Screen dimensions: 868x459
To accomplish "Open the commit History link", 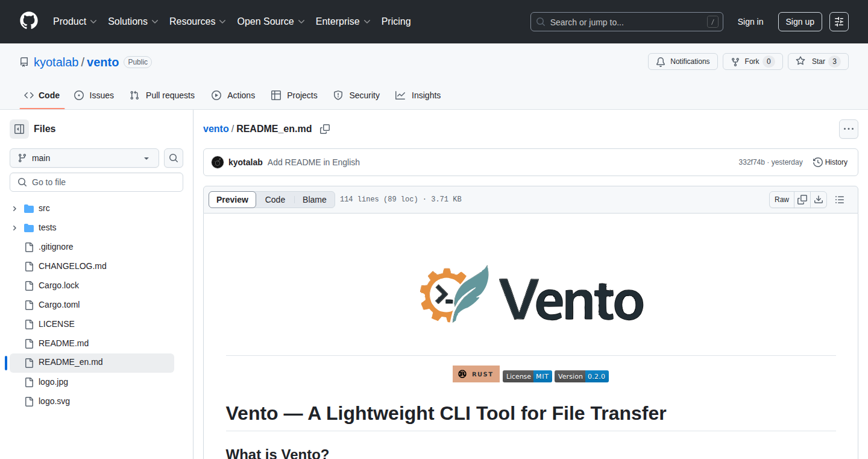I will coord(830,162).
